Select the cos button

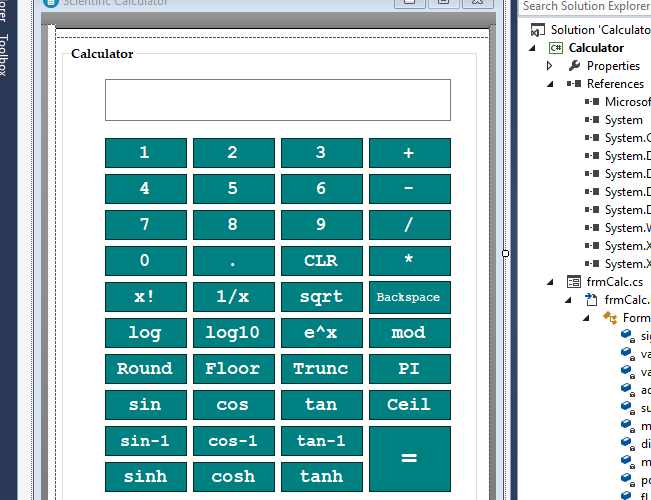[x=234, y=405]
